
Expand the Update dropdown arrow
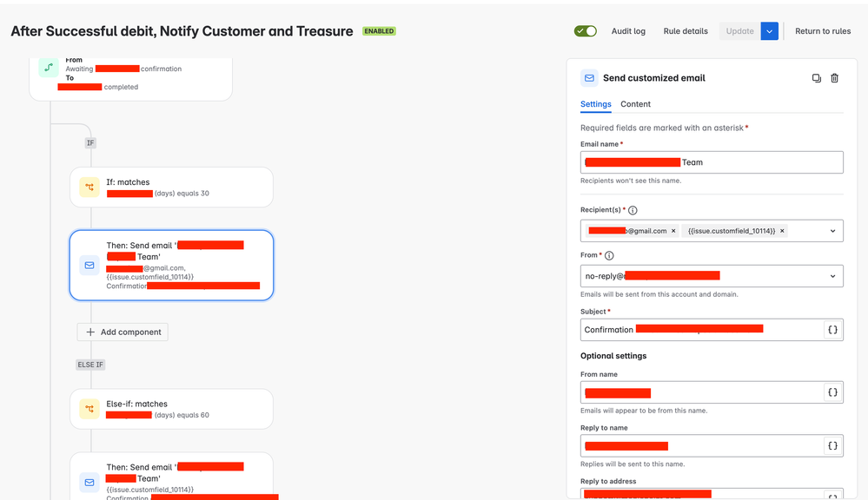[770, 31]
